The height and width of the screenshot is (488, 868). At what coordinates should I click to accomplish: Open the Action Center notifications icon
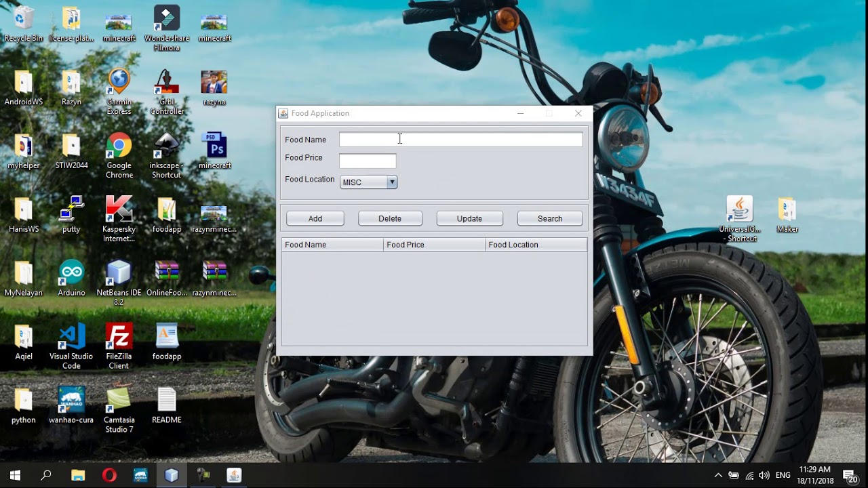850,475
